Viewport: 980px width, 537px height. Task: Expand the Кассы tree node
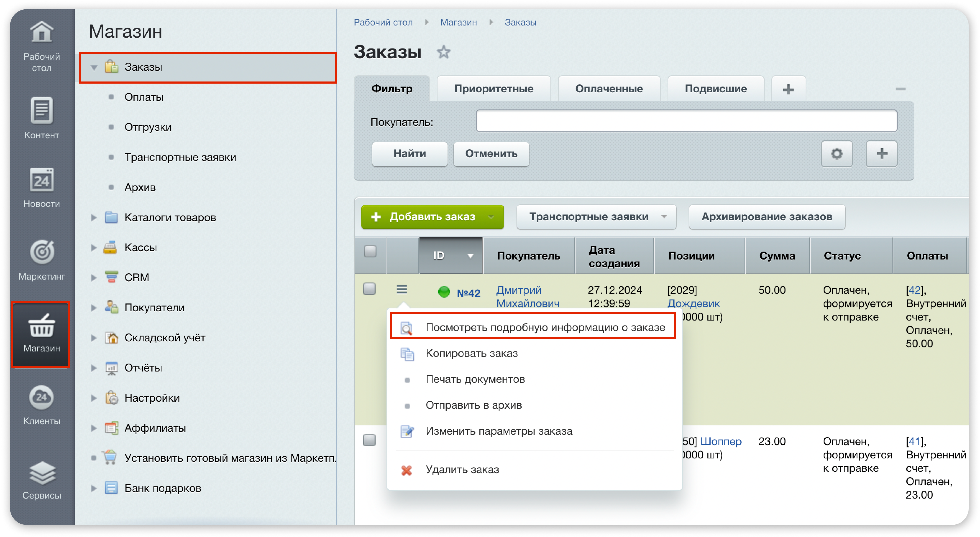[93, 247]
